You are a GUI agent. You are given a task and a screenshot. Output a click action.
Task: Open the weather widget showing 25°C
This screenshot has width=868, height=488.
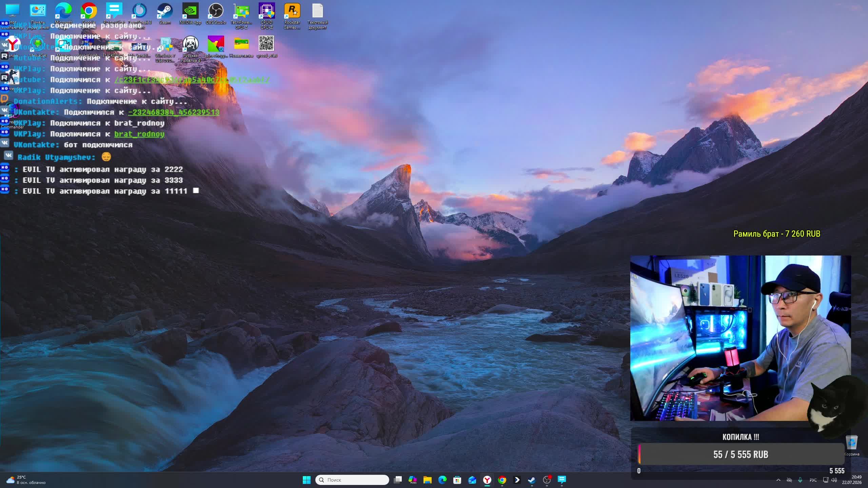tap(26, 480)
